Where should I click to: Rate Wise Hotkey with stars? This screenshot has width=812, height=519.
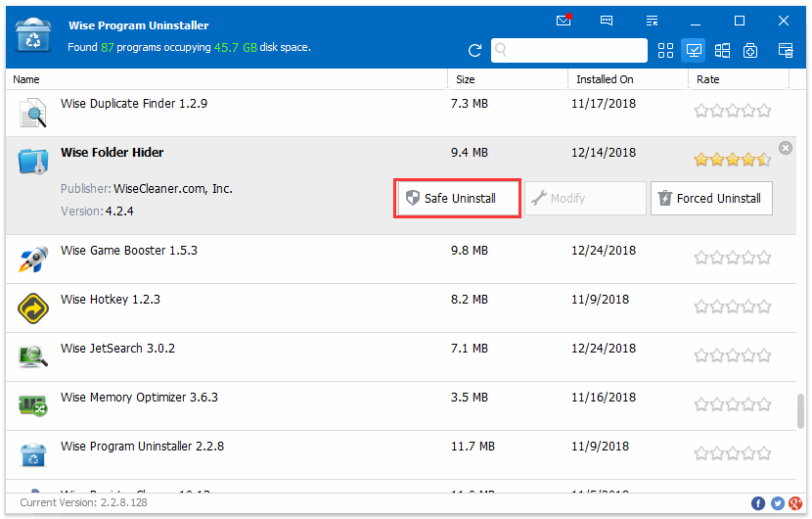[x=732, y=307]
